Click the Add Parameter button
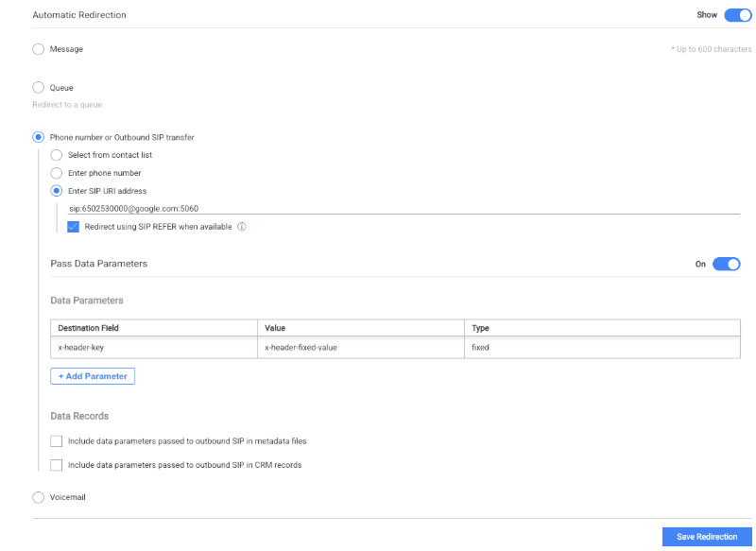 (92, 375)
